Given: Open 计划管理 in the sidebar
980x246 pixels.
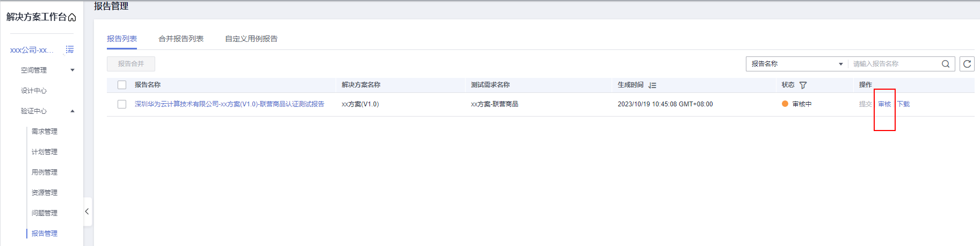Looking at the screenshot, I should pyautogui.click(x=45, y=152).
